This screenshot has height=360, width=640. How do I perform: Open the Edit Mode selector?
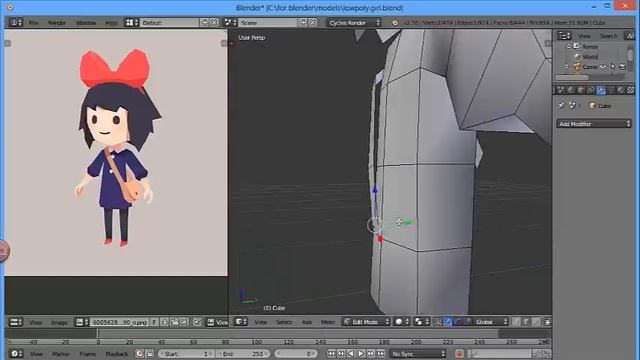coord(367,322)
